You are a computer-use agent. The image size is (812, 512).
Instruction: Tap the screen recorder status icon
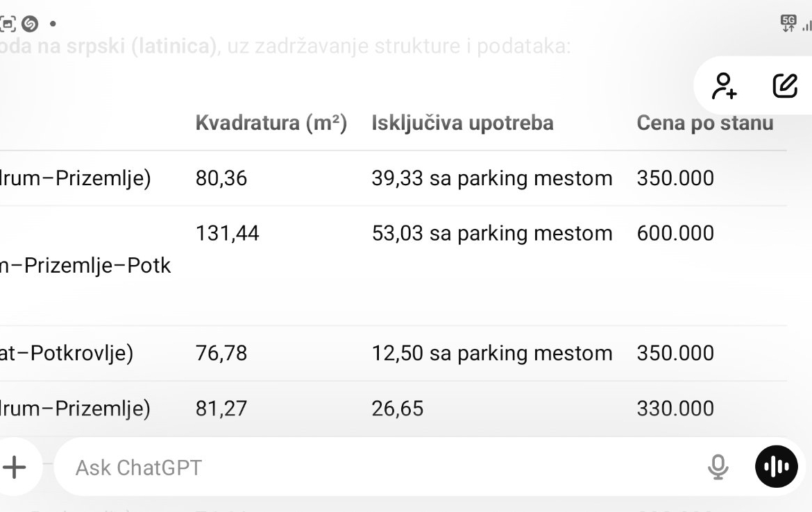click(x=7, y=24)
